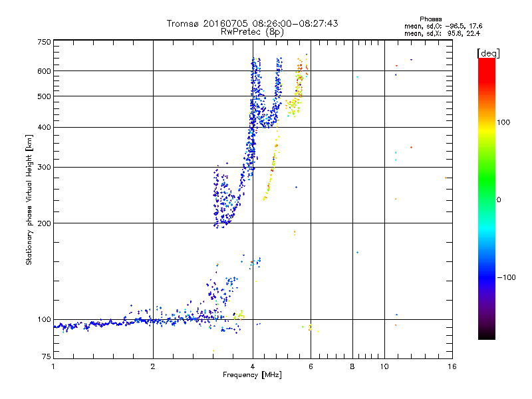Image resolution: width=532 pixels, height=399 pixels.
Task: Click the 'RwPretec (8p)' subtitle
Action: [252, 32]
